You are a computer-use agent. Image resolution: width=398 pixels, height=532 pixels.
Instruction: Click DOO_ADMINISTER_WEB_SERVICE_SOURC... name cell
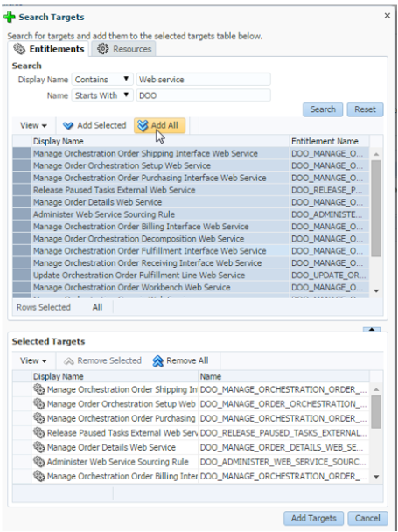283,462
